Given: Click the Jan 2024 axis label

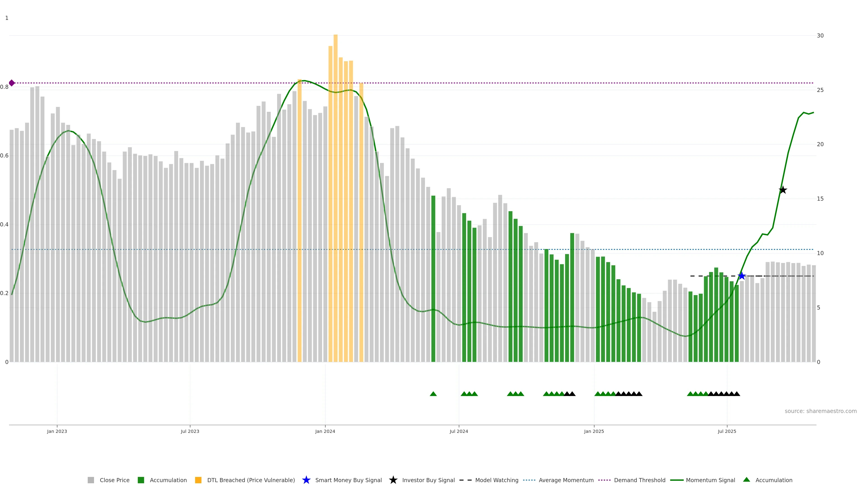Looking at the screenshot, I should tap(325, 431).
